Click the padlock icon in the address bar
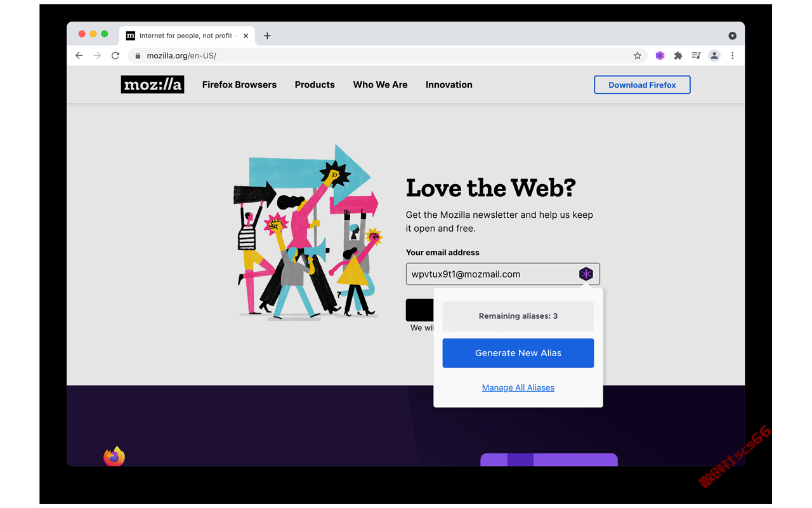Viewport: 812px width, 508px height. [x=138, y=56]
